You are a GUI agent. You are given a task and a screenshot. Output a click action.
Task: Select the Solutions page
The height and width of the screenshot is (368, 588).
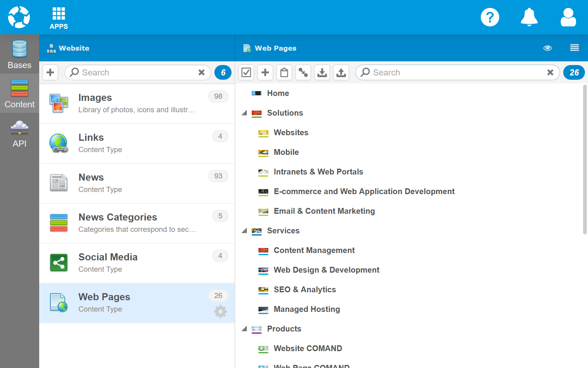pos(285,113)
